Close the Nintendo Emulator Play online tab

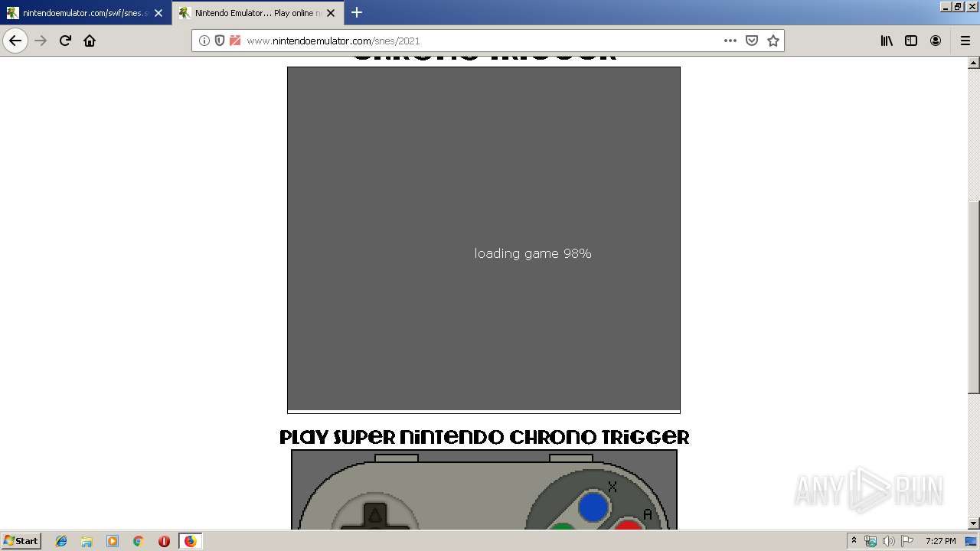click(331, 13)
